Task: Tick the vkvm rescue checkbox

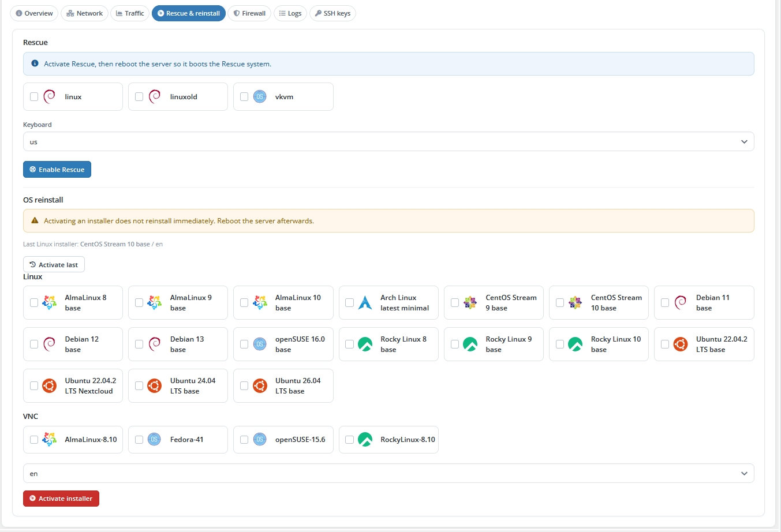Action: [x=244, y=97]
